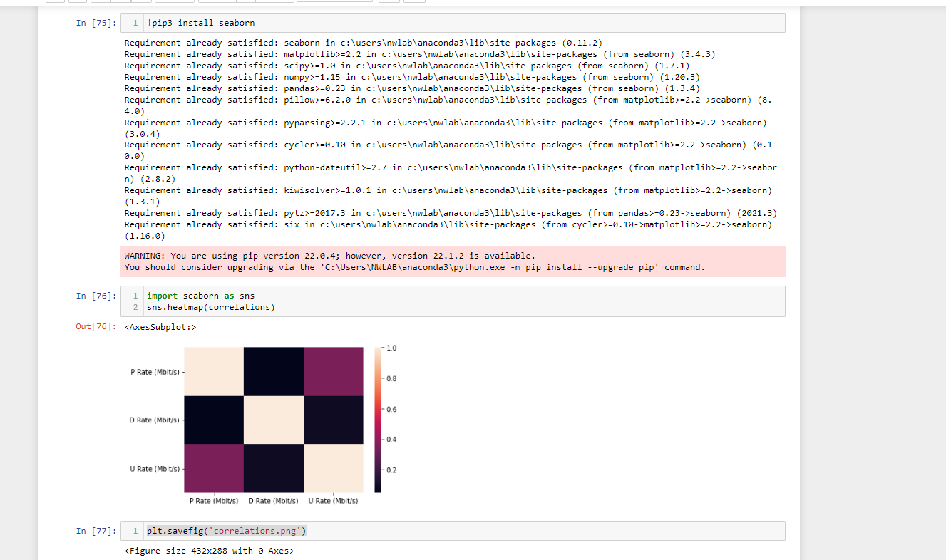Click the pip version warning message box
The width and height of the screenshot is (946, 560).
coord(453,261)
